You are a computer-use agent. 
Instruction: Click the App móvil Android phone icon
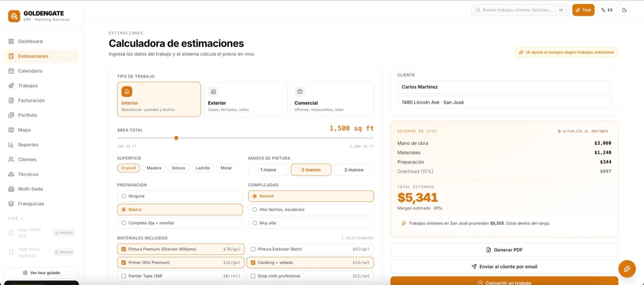pyautogui.click(x=11, y=252)
